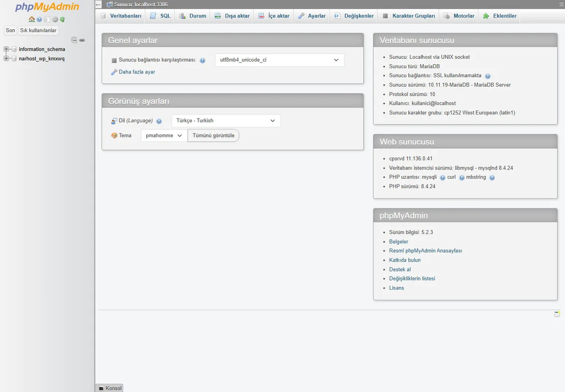Click text Protokol sürümü: 10

click(x=412, y=94)
